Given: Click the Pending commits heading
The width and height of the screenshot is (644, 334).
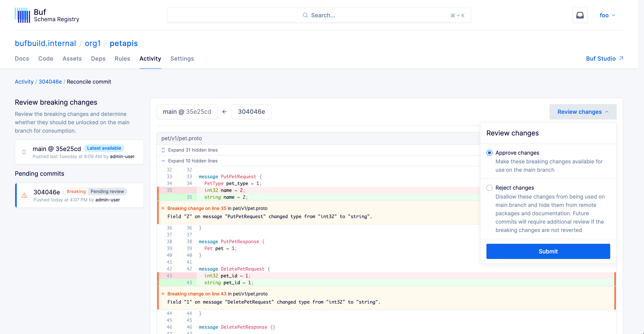Looking at the screenshot, I should click(x=39, y=174).
